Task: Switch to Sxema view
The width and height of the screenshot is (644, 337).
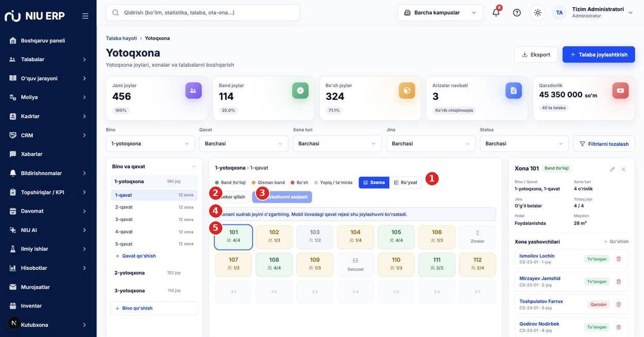Action: point(374,182)
